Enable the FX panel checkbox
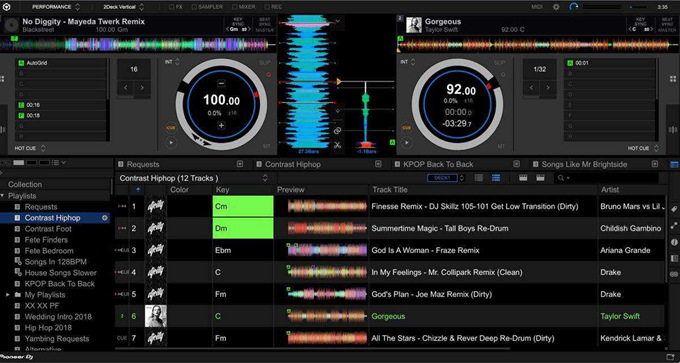The height and width of the screenshot is (363, 680). coord(176,7)
